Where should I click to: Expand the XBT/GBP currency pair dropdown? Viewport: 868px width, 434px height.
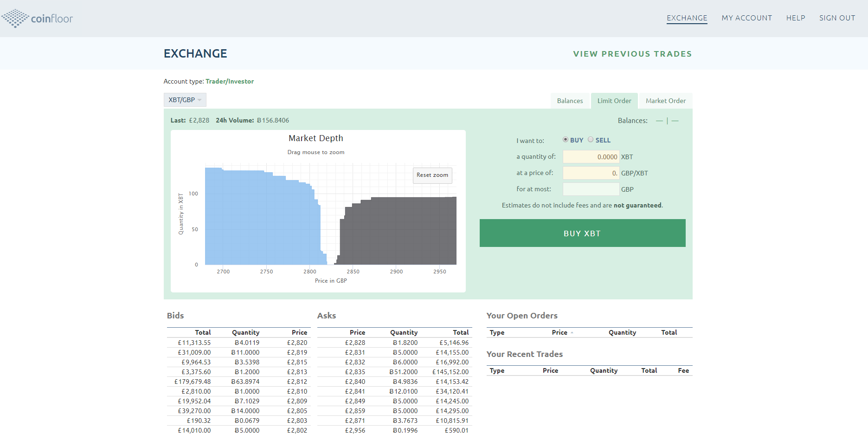[185, 100]
